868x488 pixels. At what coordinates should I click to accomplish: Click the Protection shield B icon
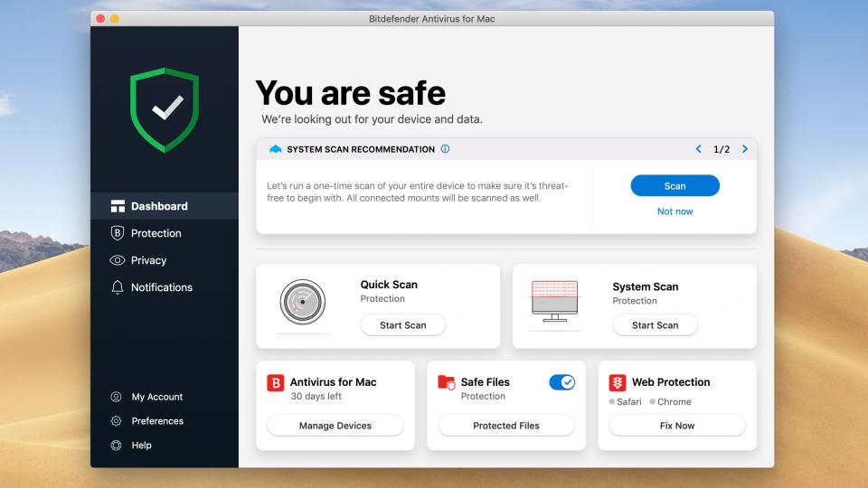(x=118, y=233)
